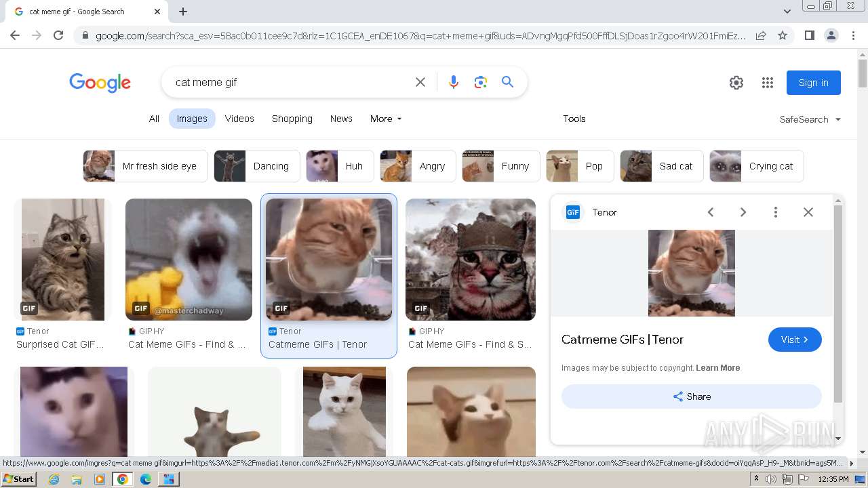The height and width of the screenshot is (488, 868).
Task: Show previous image in preview panel
Action: coord(711,212)
